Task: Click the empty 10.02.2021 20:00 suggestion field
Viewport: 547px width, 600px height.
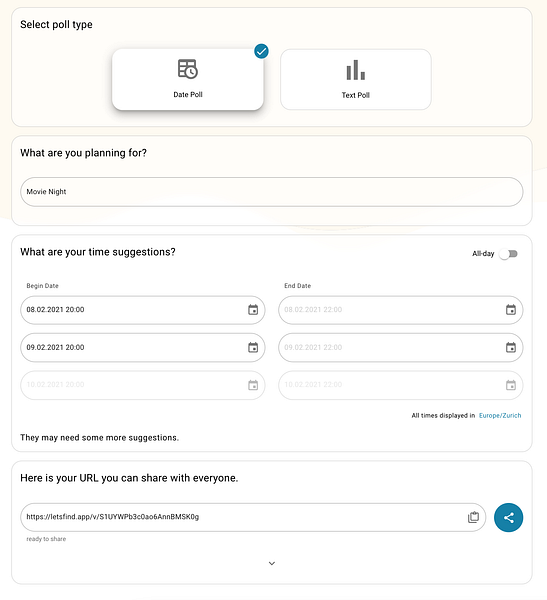Action: 142,385
